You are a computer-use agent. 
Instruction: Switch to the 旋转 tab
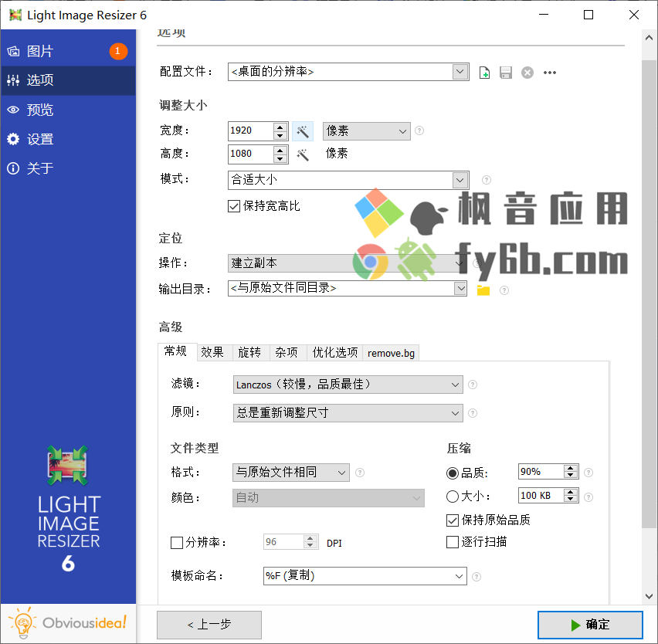click(x=249, y=353)
